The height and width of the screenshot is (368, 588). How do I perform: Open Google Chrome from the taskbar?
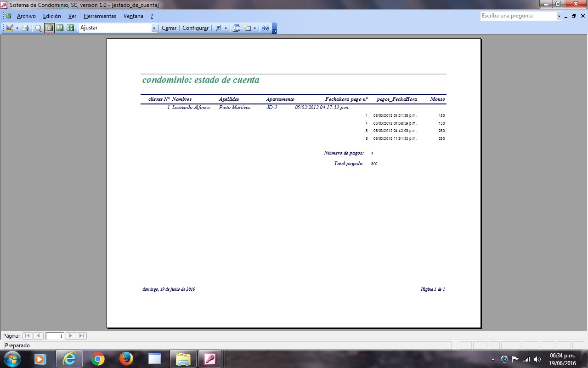(x=97, y=359)
